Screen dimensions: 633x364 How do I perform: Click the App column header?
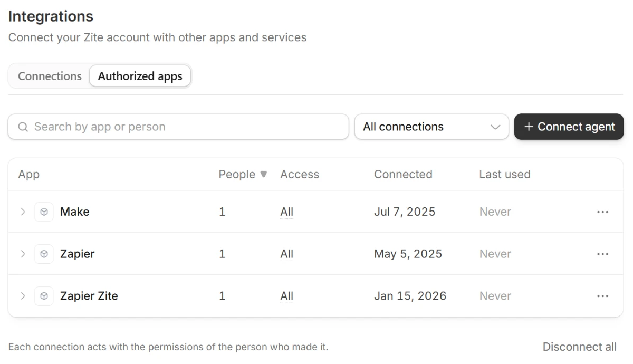(x=28, y=175)
